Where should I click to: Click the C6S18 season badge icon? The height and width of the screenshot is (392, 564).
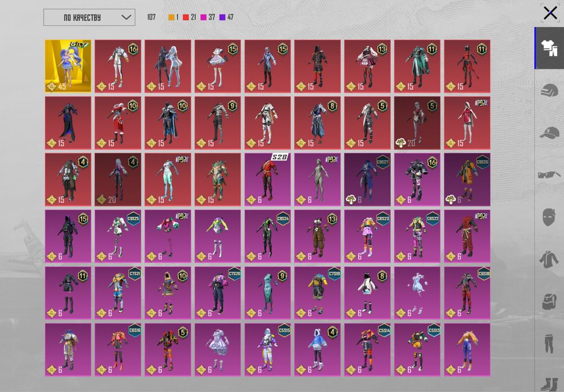(x=483, y=274)
